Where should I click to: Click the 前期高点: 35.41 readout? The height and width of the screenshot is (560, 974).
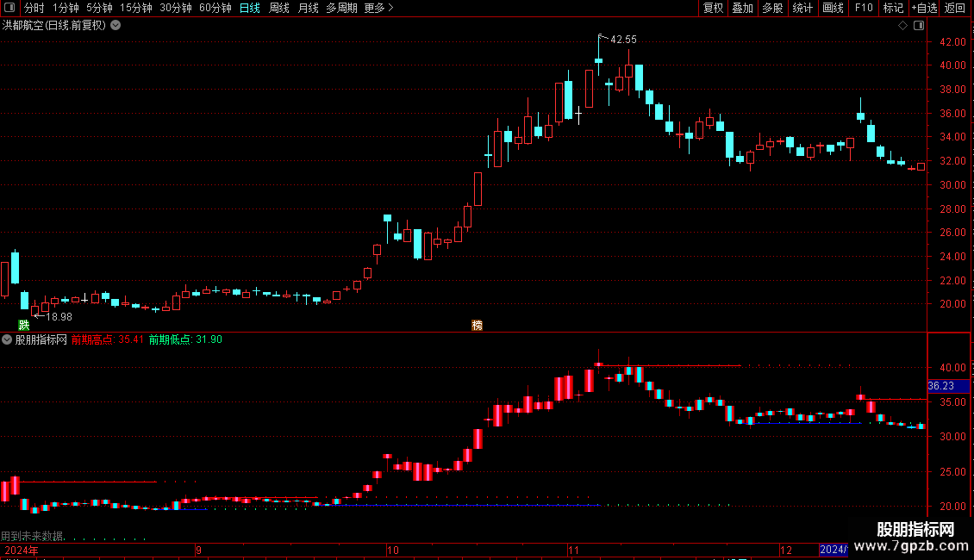pos(108,339)
